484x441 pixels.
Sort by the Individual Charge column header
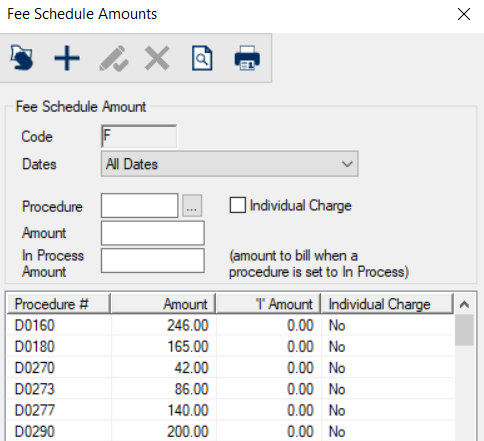tap(387, 304)
